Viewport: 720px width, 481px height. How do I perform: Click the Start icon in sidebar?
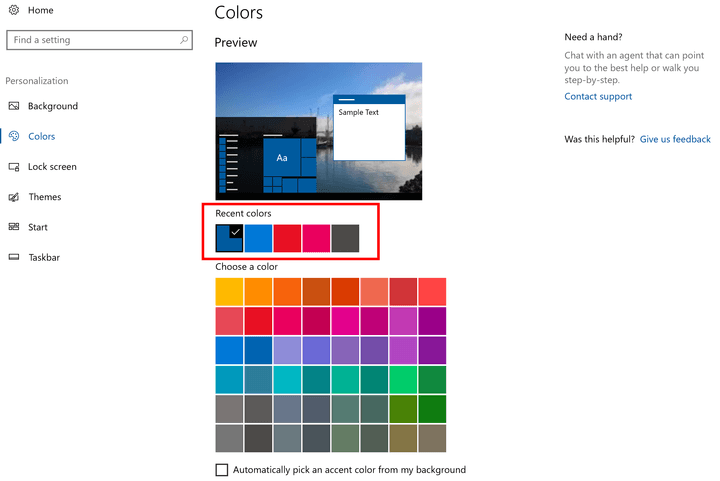tap(14, 227)
